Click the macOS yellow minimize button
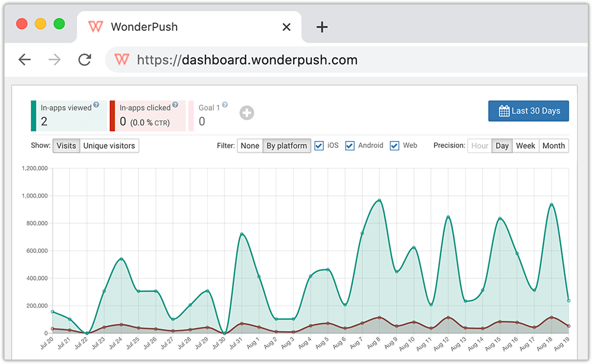 (40, 24)
